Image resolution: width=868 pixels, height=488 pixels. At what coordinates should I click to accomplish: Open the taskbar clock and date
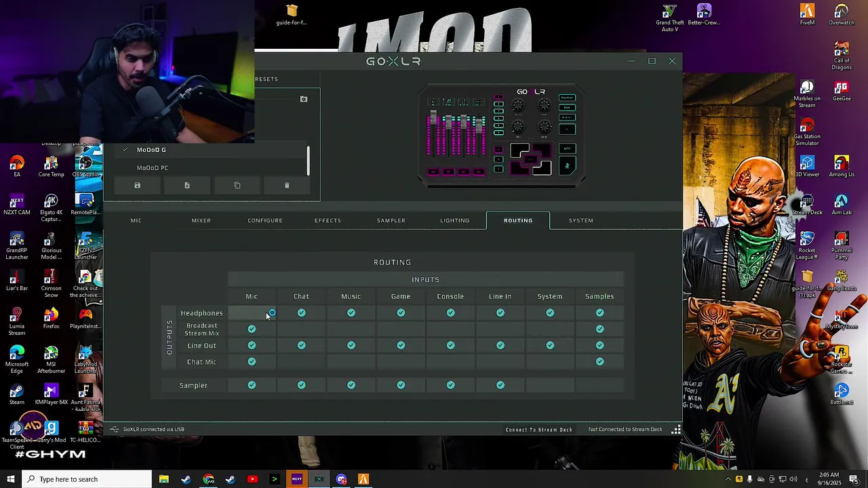click(x=829, y=479)
